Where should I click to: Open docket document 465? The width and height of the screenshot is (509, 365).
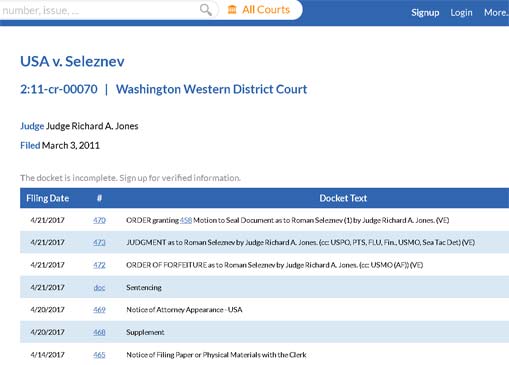point(99,355)
